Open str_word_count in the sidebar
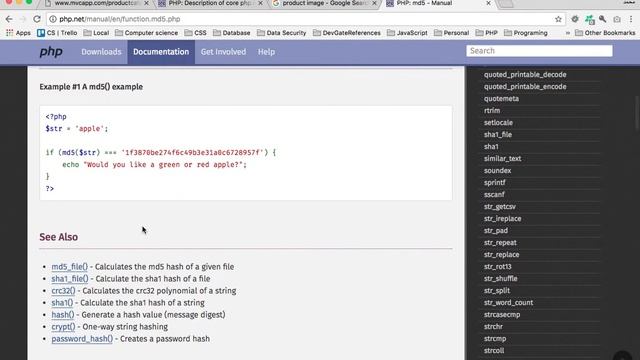The height and width of the screenshot is (360, 640). [508, 303]
